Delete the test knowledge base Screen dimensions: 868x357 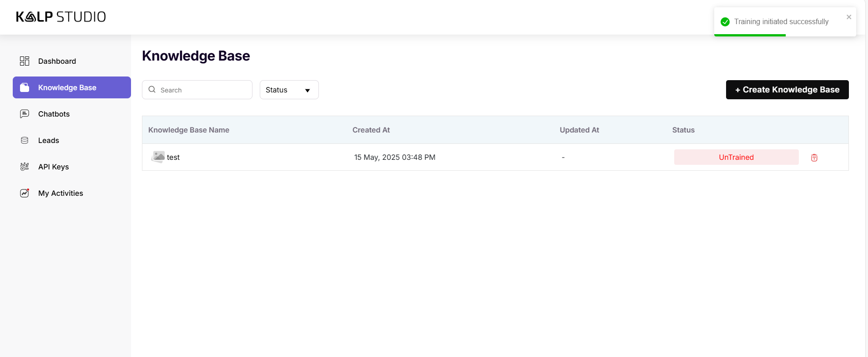tap(814, 158)
